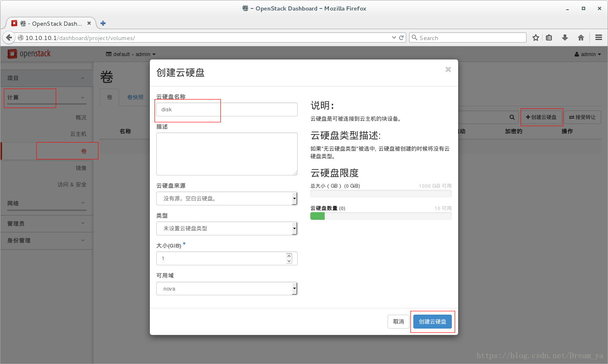Select 卷 in the sidebar
Screen dimensions: 608x364
(x=84, y=151)
